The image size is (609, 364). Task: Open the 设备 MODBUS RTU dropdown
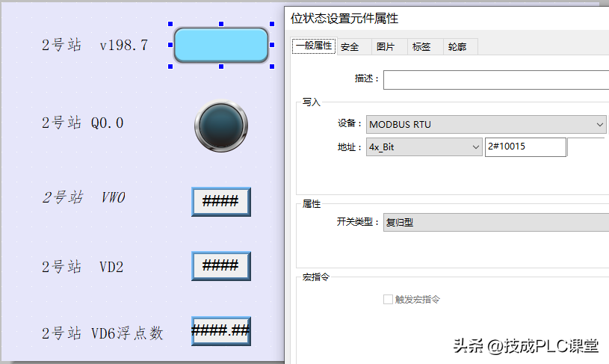pos(486,124)
